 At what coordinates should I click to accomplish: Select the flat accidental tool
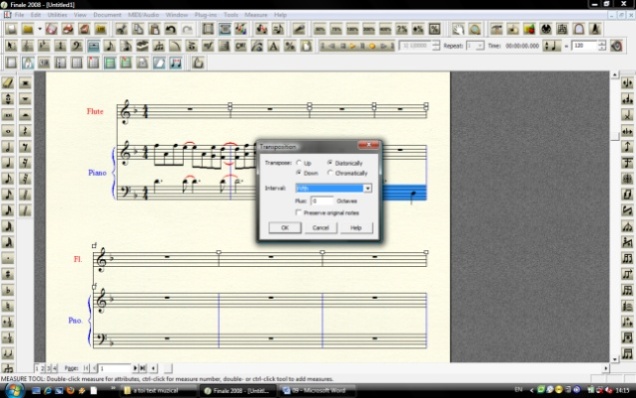8,290
